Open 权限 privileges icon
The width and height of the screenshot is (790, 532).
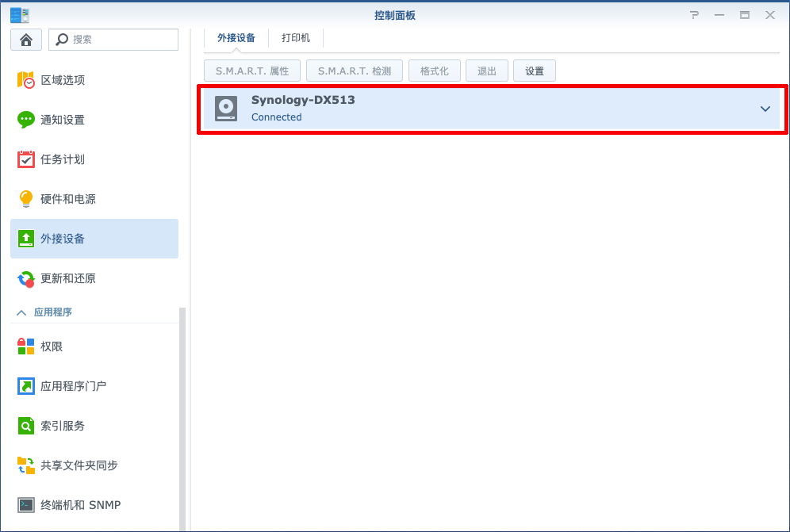[26, 346]
